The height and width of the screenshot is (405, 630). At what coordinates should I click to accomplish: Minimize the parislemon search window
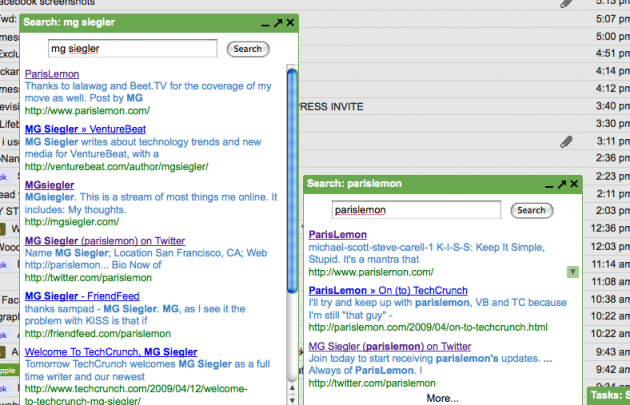[x=549, y=187]
